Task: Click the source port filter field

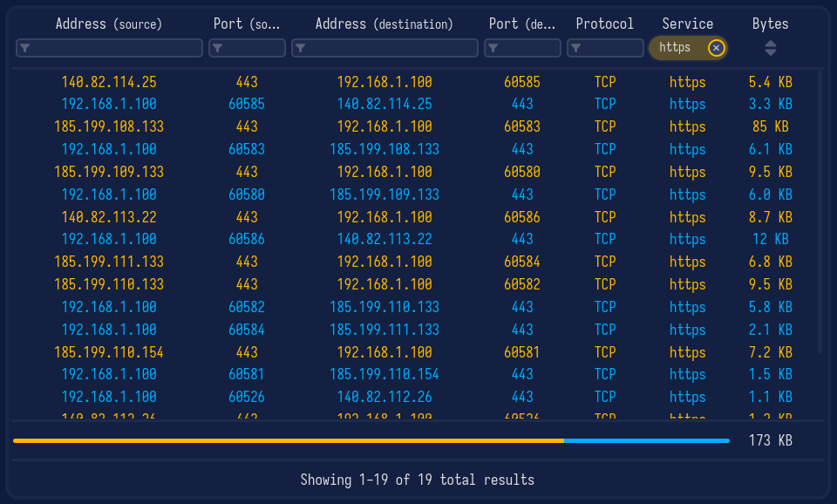Action: (x=247, y=48)
